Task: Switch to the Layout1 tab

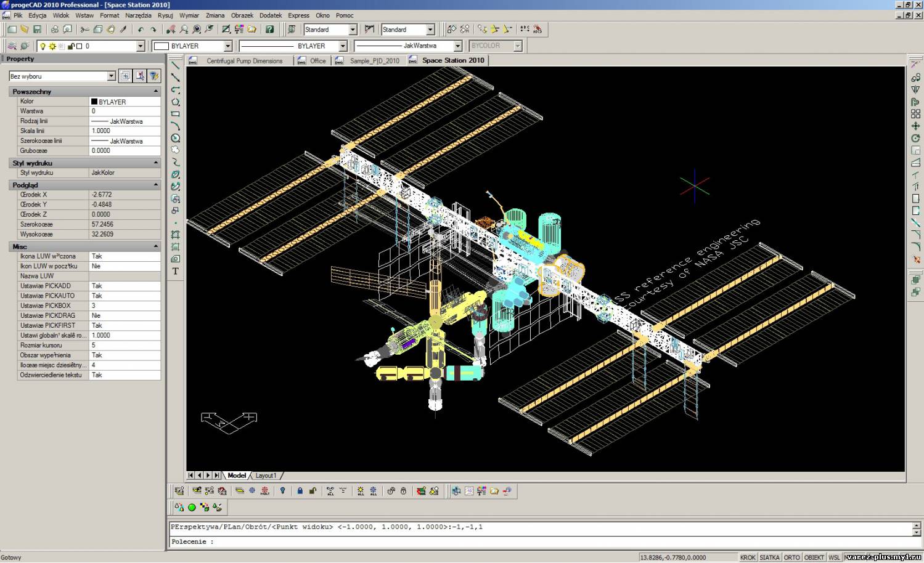Action: coord(266,476)
